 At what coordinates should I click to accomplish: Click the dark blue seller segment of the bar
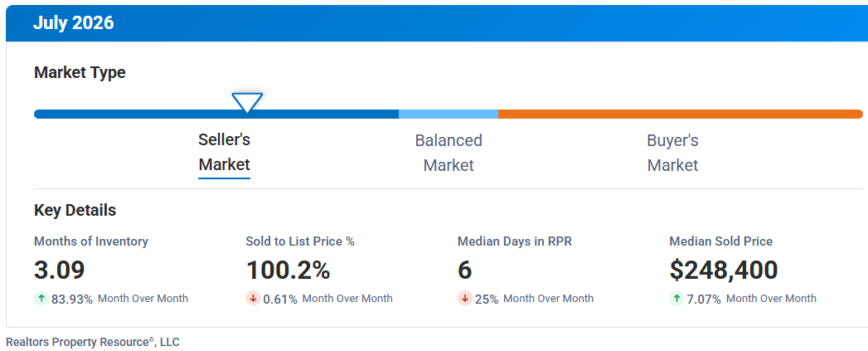[216, 115]
